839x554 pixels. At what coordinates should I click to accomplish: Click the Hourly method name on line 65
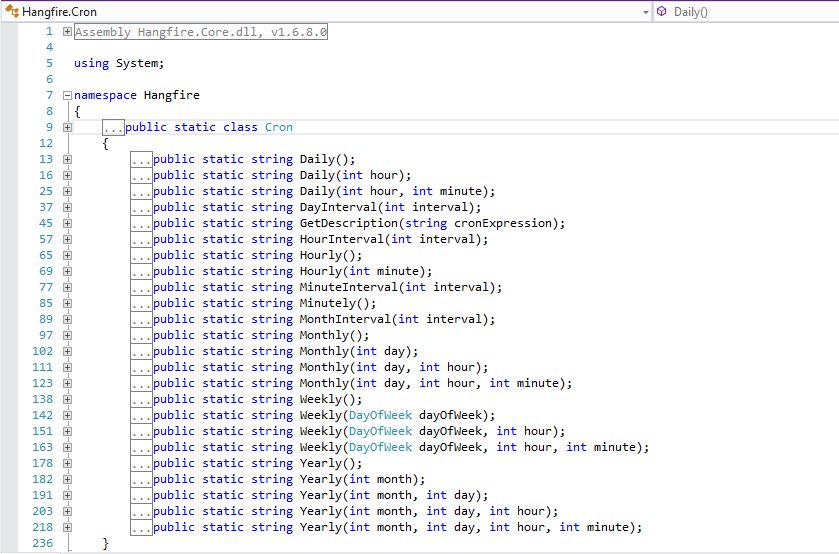pyautogui.click(x=321, y=255)
